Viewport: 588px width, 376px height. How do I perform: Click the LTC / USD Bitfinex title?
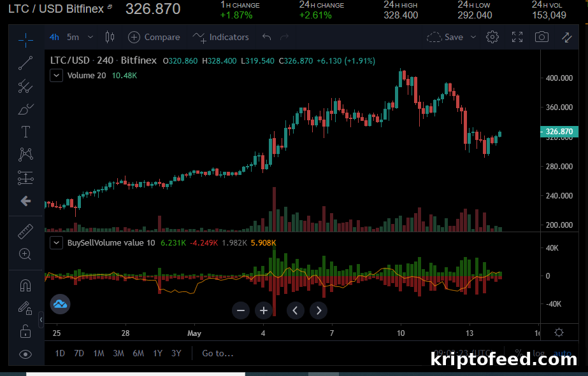tap(55, 9)
